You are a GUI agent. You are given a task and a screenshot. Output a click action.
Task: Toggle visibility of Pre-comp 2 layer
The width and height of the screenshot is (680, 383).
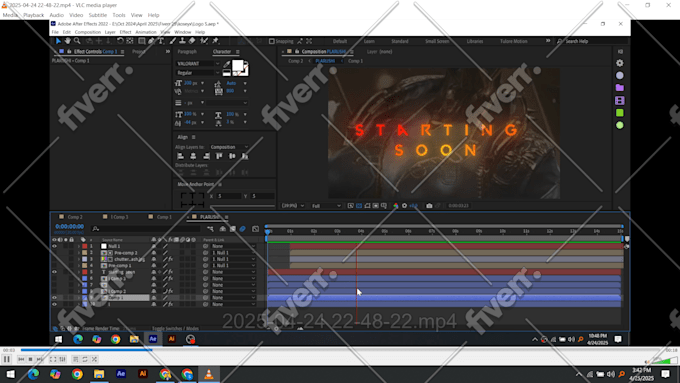click(54, 252)
